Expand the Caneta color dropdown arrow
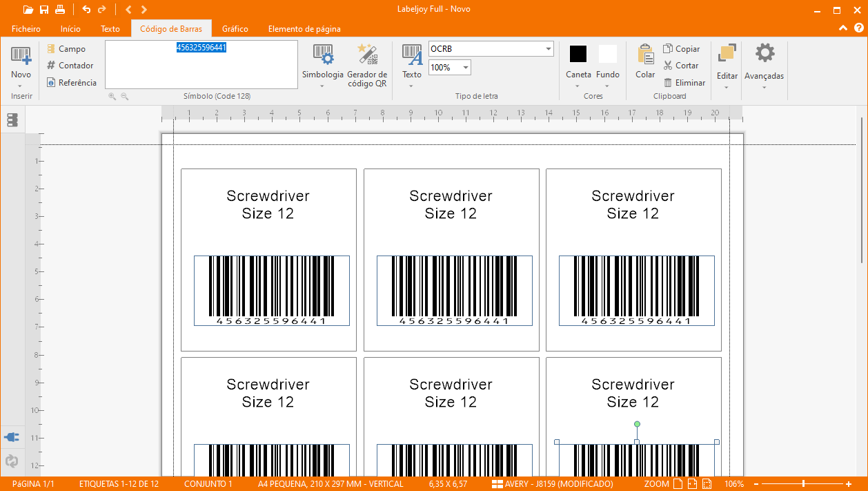The width and height of the screenshot is (868, 491). click(578, 86)
